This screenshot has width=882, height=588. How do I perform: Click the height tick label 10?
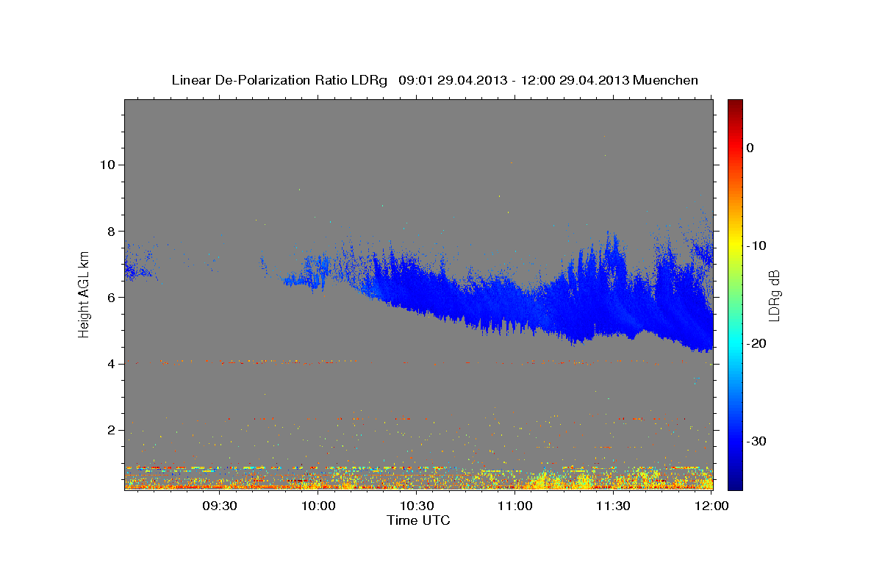click(x=108, y=165)
